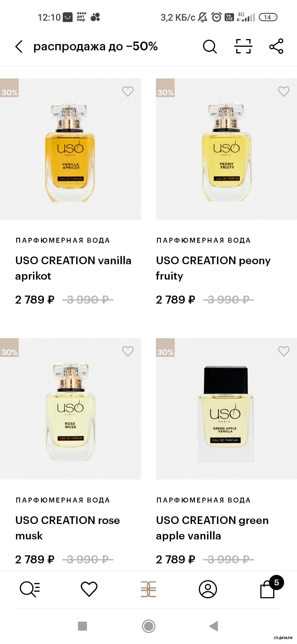Screen dimensions: 297x644
Task: Tap the 30% badge on Peony Fruity
Action: coord(165,92)
